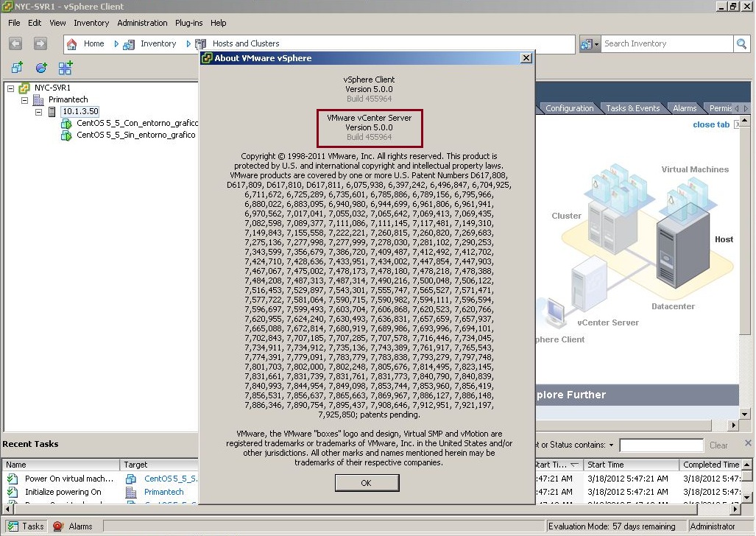Collapse the Primantech datacenter node
This screenshot has width=756, height=536.
[x=24, y=99]
